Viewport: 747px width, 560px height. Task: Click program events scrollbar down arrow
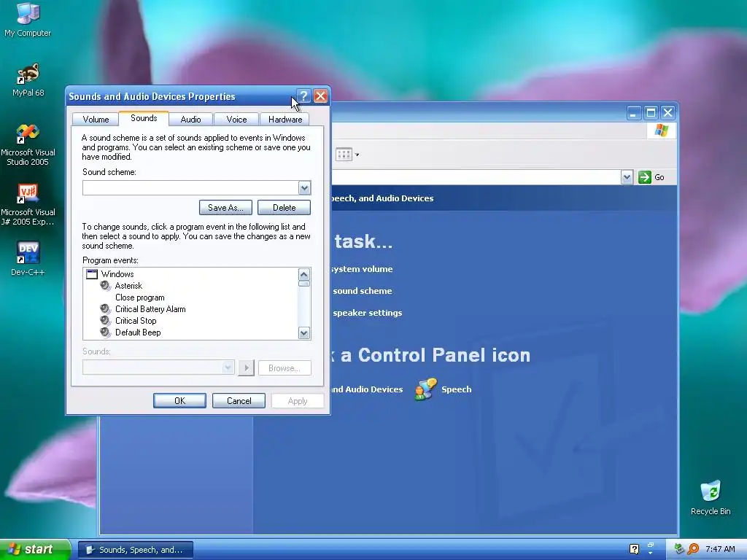(x=304, y=332)
